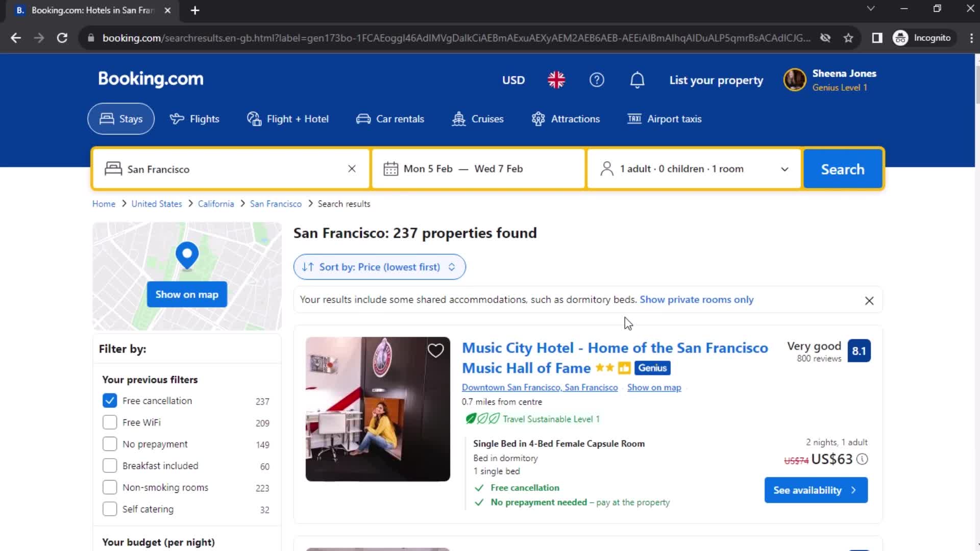Viewport: 980px width, 551px height.
Task: Open Sheena Jones profile avatar
Action: point(795,80)
